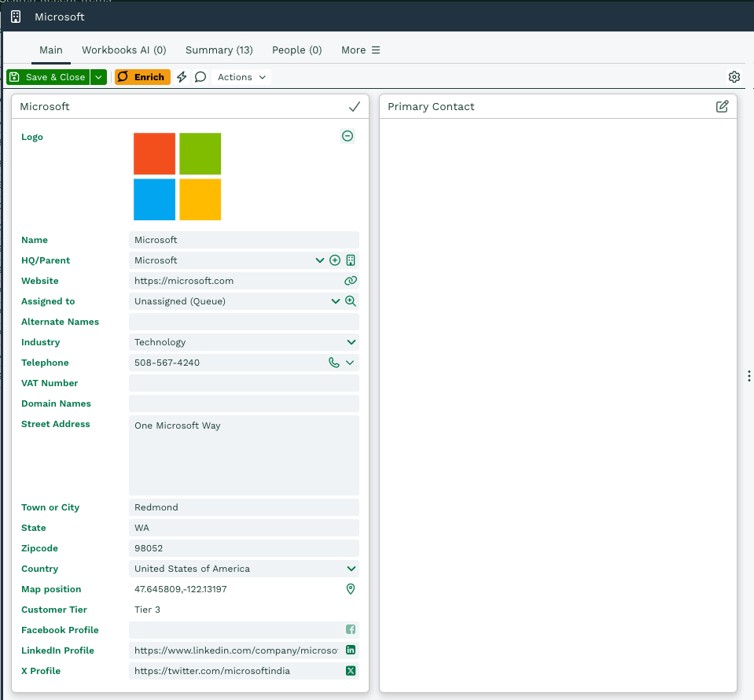Click the Customer Tier value Tier 3
Screen dimensions: 754x700
coord(147,610)
